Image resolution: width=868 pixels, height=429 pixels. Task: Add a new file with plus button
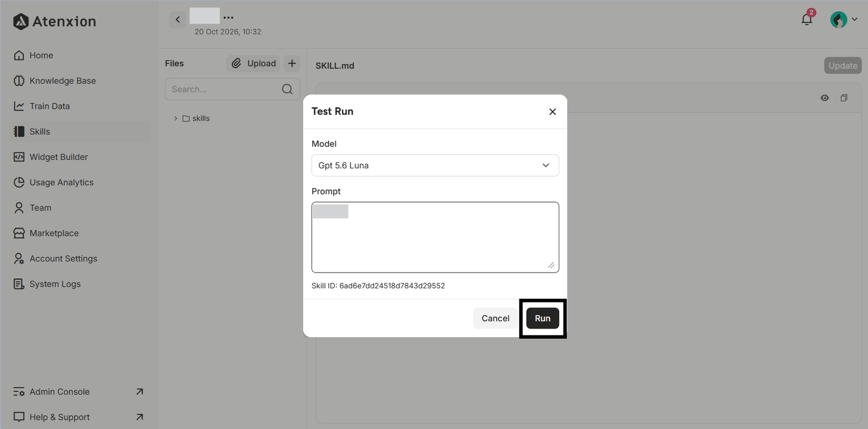[292, 64]
